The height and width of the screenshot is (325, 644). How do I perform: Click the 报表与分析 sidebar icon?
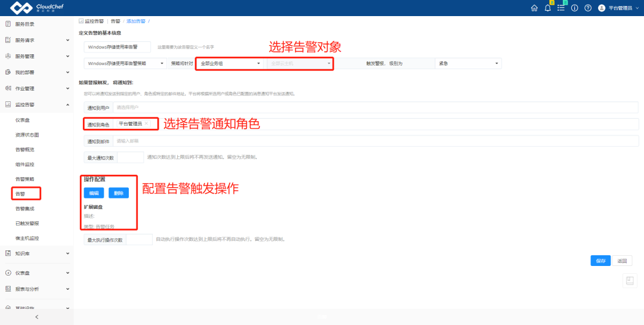pyautogui.click(x=8, y=289)
